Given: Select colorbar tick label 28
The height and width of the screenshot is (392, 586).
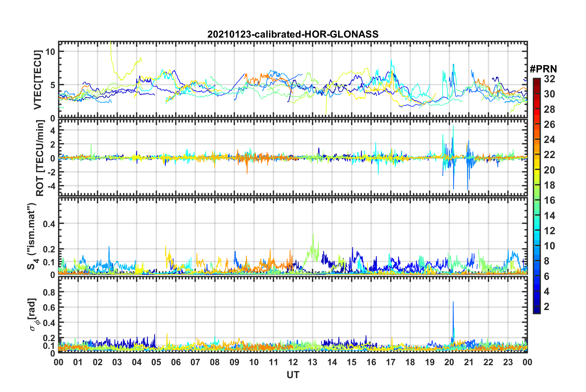Looking at the screenshot, I should coord(549,109).
